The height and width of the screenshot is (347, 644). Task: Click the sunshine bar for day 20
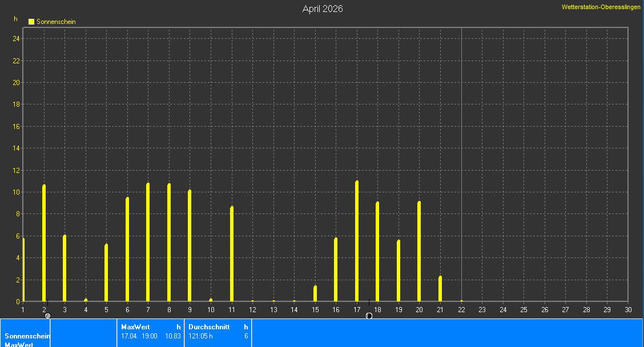pyautogui.click(x=419, y=252)
